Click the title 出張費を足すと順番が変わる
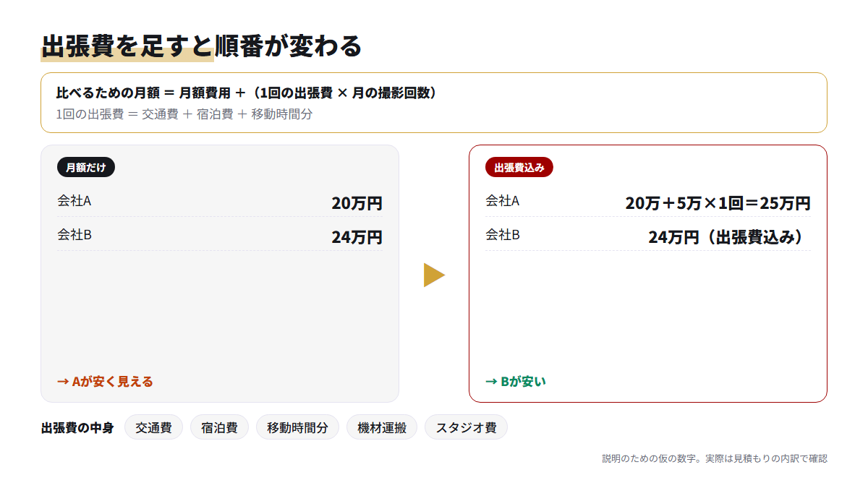The height and width of the screenshot is (488, 868). click(x=201, y=46)
